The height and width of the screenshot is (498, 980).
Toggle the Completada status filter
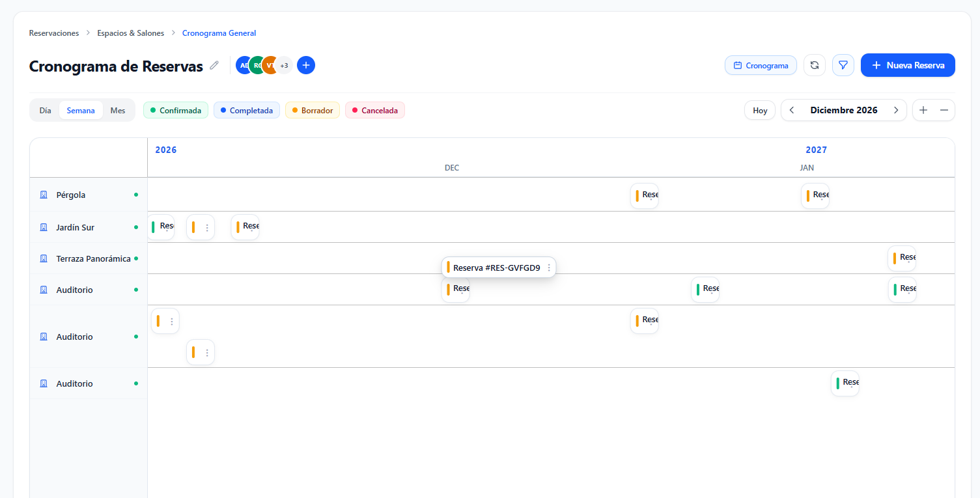click(x=247, y=110)
